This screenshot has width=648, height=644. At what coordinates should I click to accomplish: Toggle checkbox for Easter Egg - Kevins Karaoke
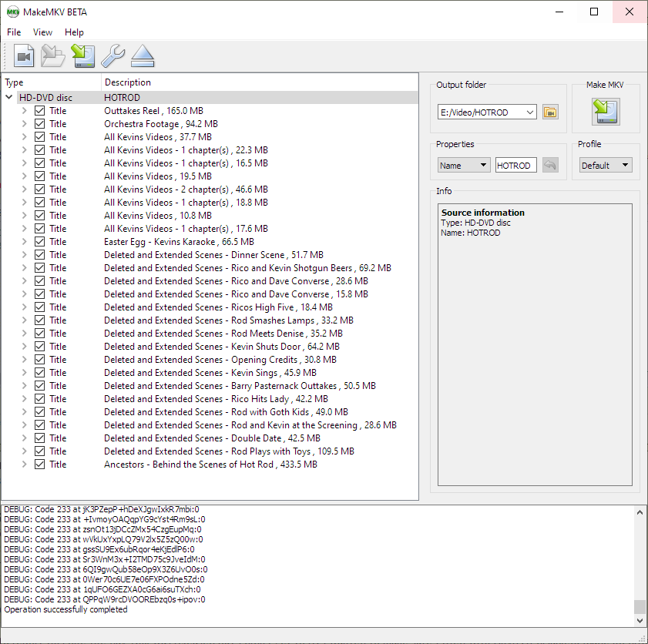click(x=40, y=242)
